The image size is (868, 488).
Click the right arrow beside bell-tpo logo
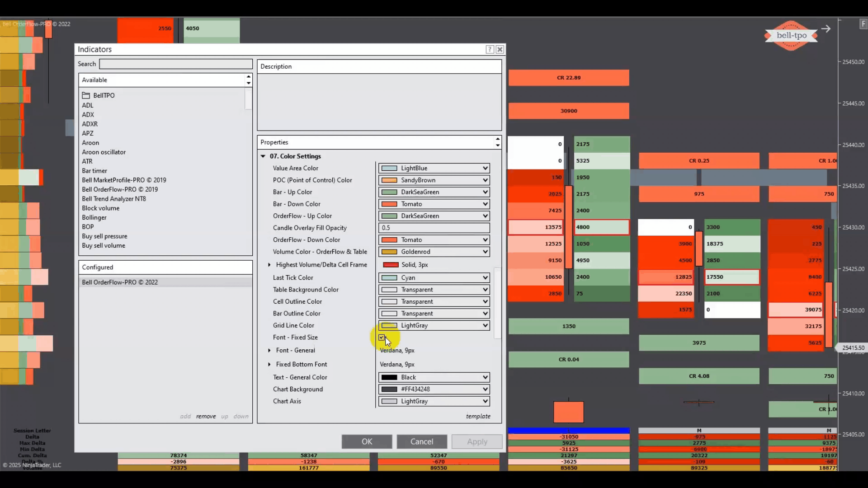tap(826, 29)
